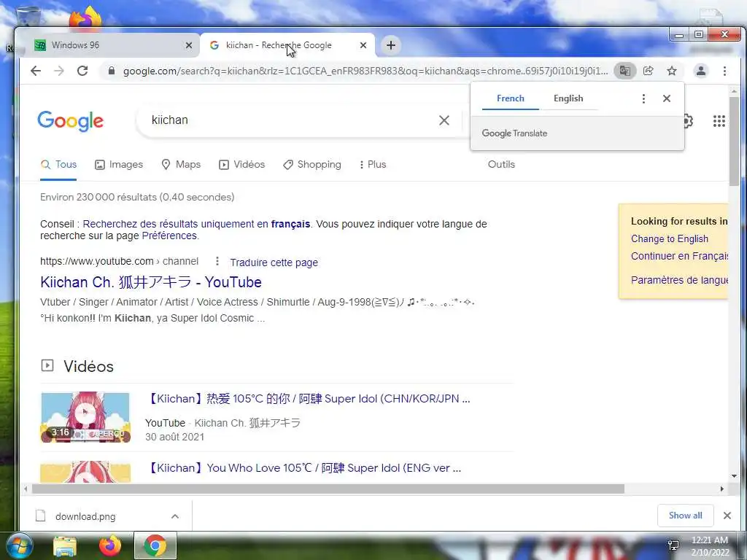This screenshot has width=747, height=560.
Task: Click the network tray icon
Action: [673, 545]
